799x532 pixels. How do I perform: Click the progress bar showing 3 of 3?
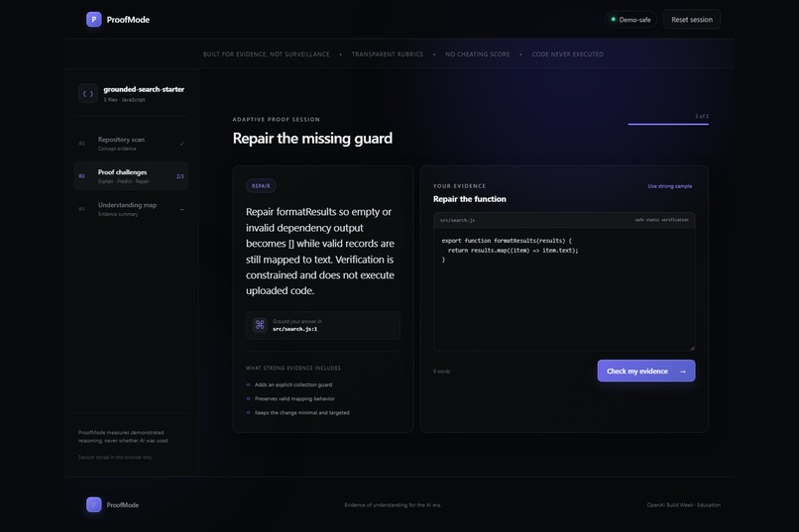coord(668,124)
